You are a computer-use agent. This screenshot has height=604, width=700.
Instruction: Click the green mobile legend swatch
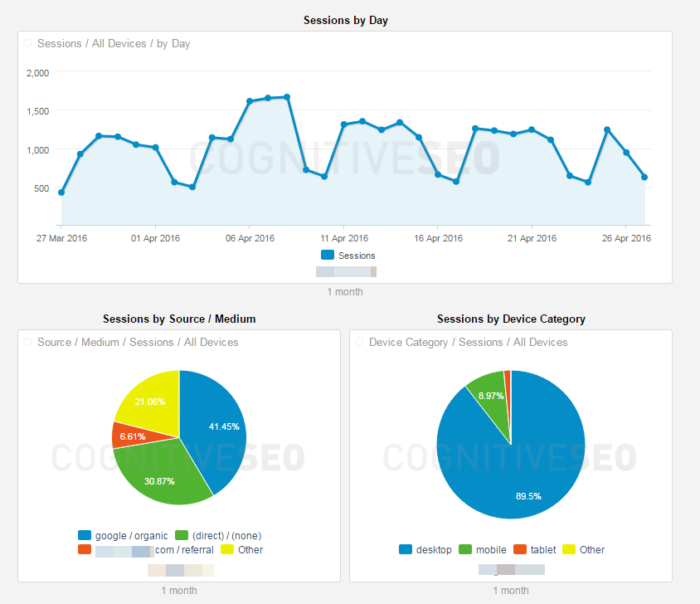click(x=465, y=549)
